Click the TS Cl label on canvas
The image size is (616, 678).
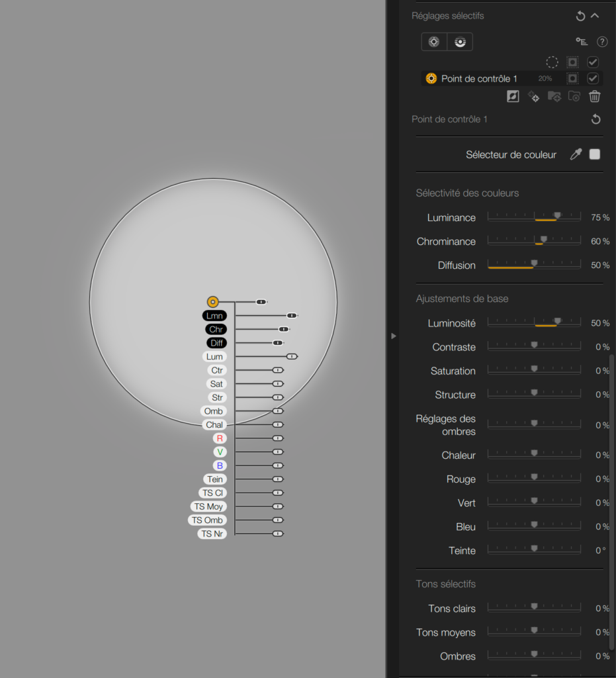212,493
